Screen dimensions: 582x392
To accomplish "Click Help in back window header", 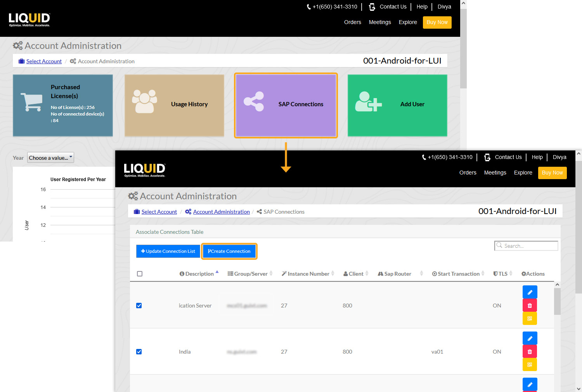I will click(x=422, y=7).
